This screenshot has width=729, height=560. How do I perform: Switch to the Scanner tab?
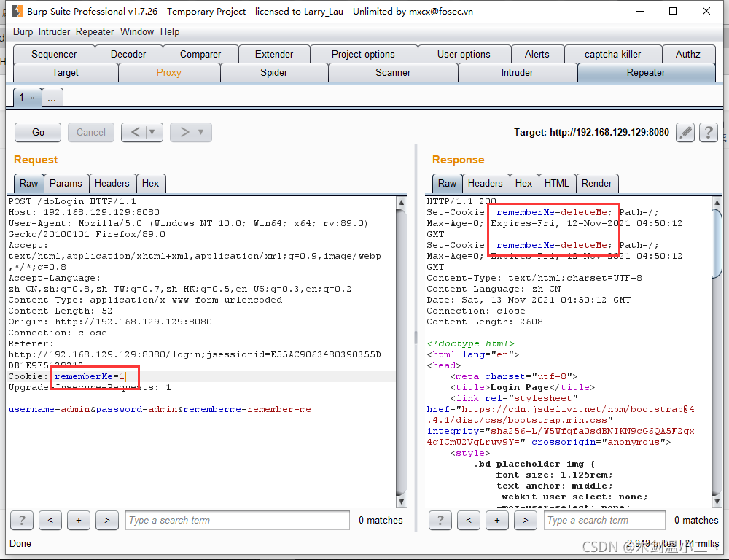click(x=393, y=73)
